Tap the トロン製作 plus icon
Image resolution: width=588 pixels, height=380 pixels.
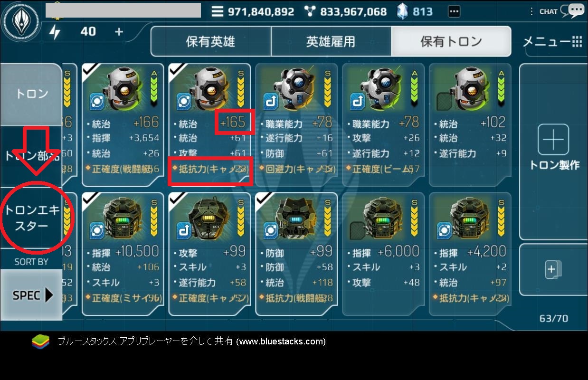[x=553, y=140]
